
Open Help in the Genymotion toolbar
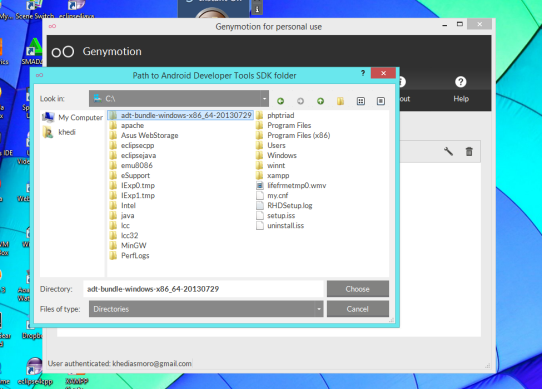click(x=461, y=89)
